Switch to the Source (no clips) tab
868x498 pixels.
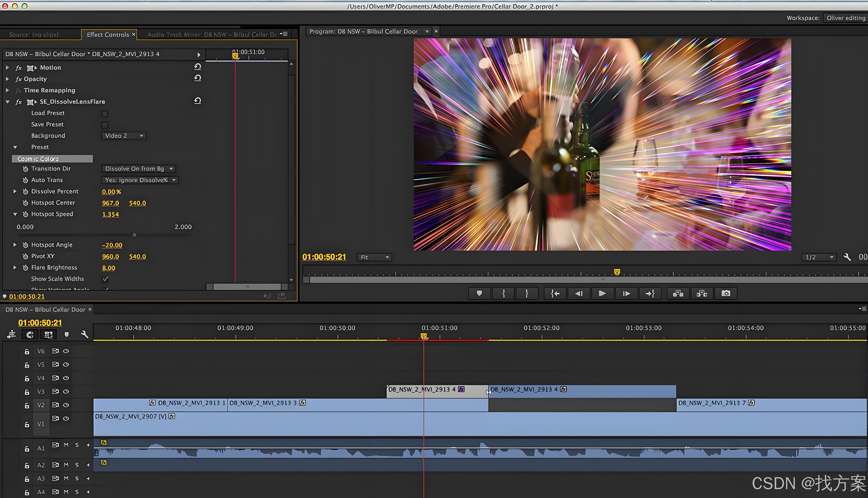[34, 35]
